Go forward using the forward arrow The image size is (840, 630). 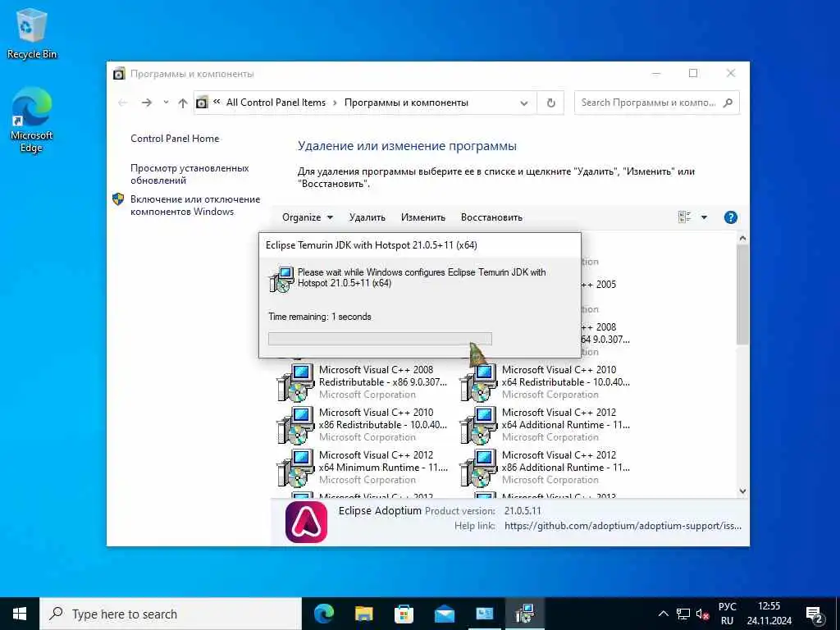146,103
